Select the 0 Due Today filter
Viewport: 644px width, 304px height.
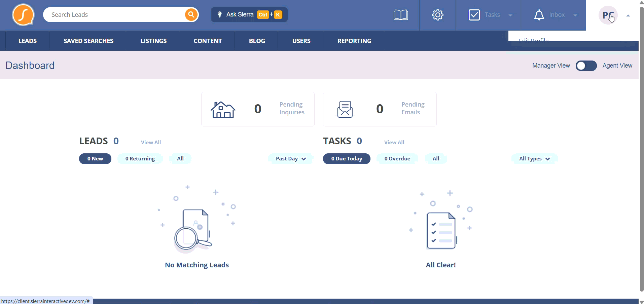[x=347, y=159]
